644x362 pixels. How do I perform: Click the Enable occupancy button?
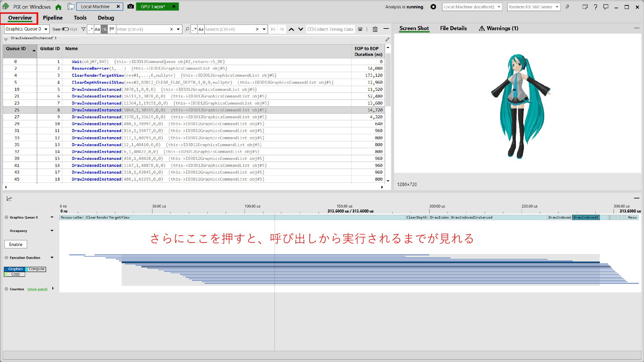pyautogui.click(x=16, y=244)
